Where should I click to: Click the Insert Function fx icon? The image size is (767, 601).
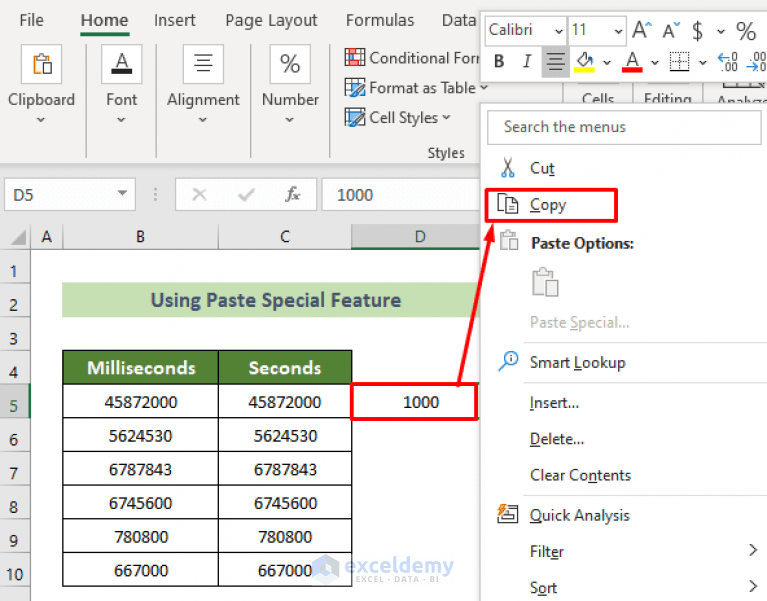click(x=293, y=195)
